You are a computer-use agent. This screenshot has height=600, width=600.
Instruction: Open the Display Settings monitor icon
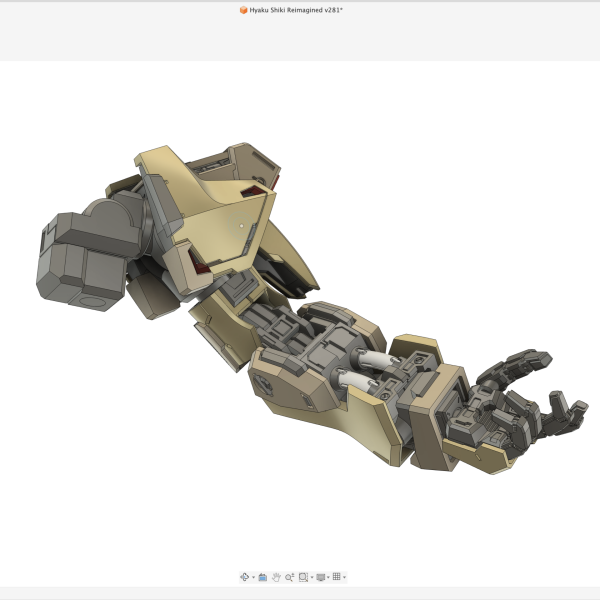pos(321,577)
